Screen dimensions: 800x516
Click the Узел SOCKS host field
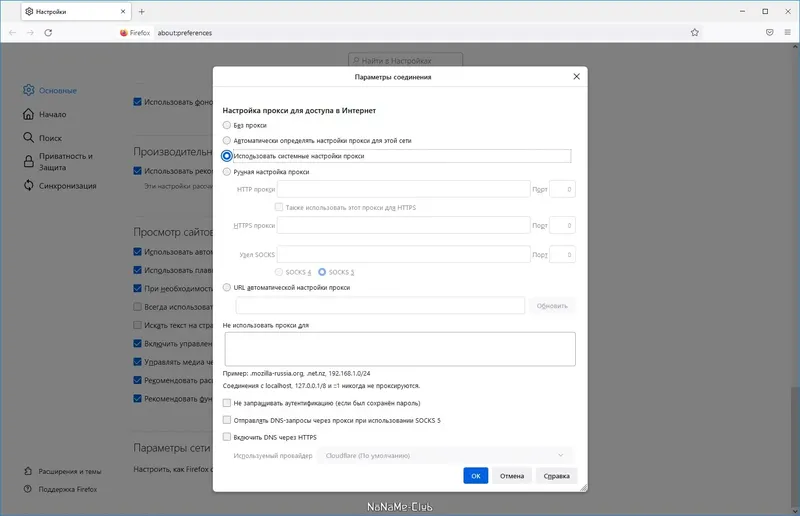(x=404, y=254)
